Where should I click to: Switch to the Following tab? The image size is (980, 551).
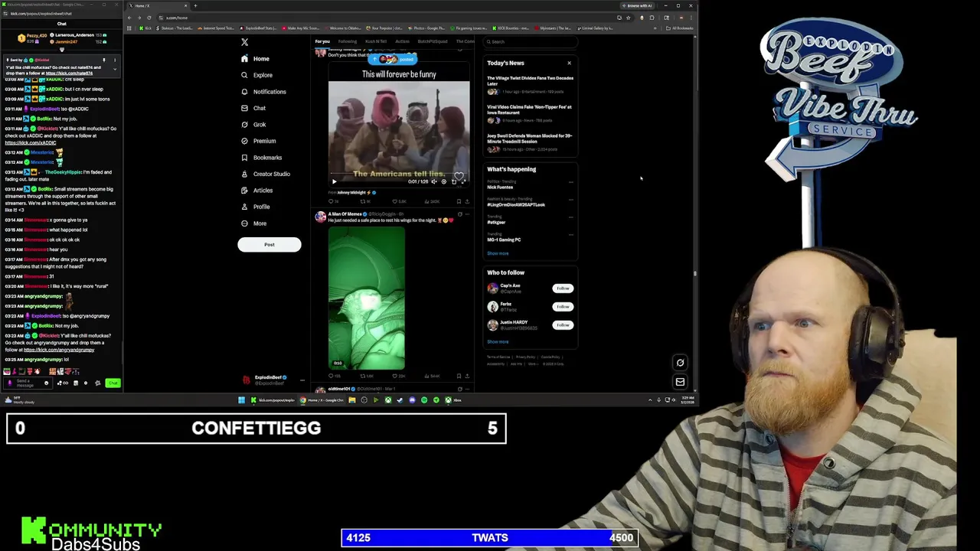click(348, 41)
